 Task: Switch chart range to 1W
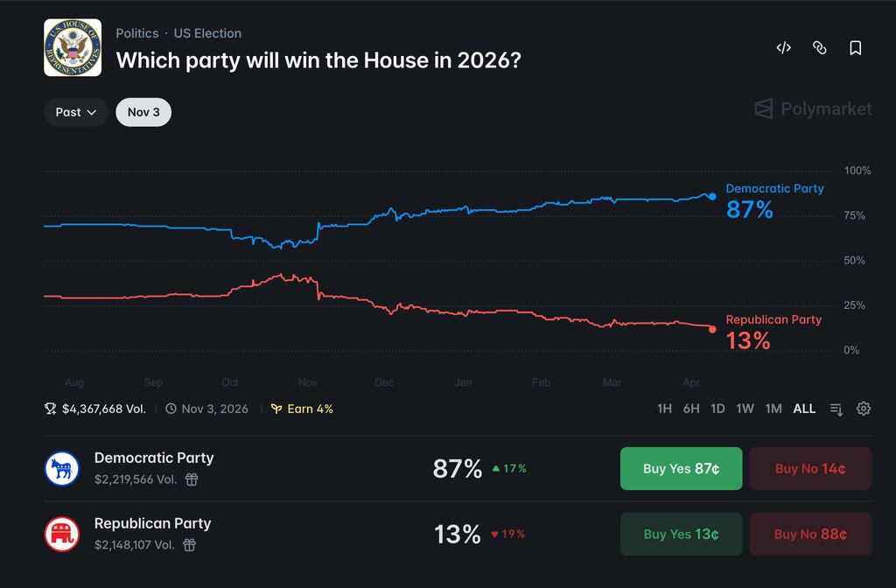(745, 409)
